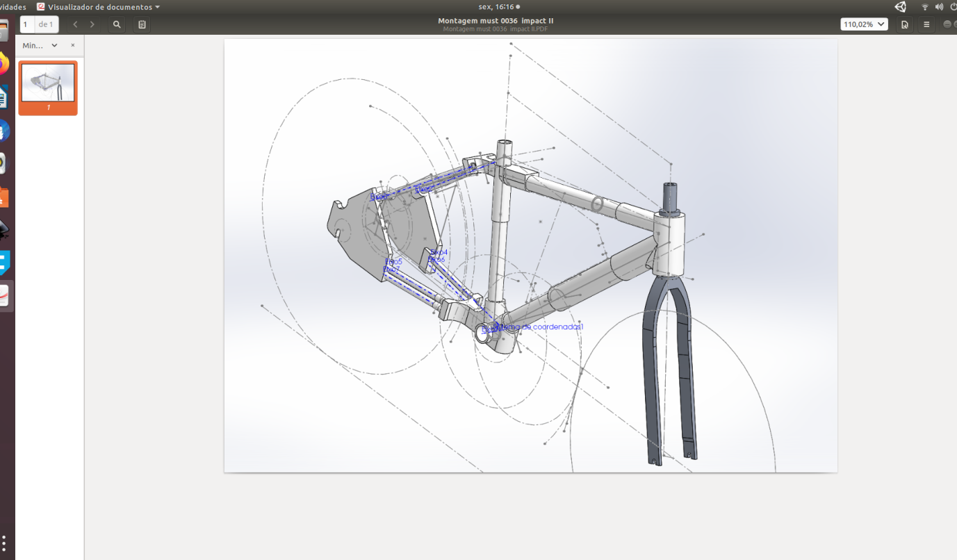Click the document title Montagem must 0036 impact II
Screen dimensions: 957x560
tap(496, 21)
